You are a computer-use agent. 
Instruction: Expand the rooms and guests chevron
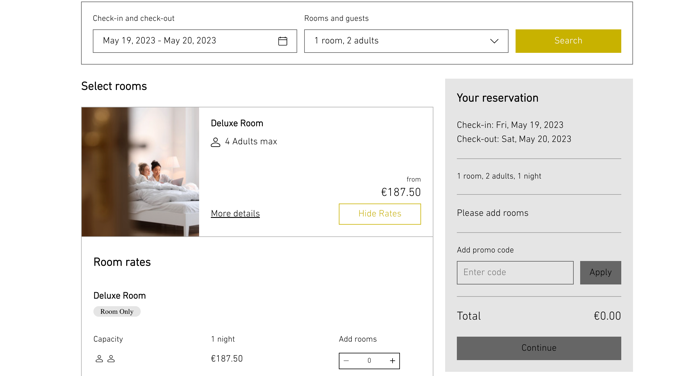click(494, 41)
